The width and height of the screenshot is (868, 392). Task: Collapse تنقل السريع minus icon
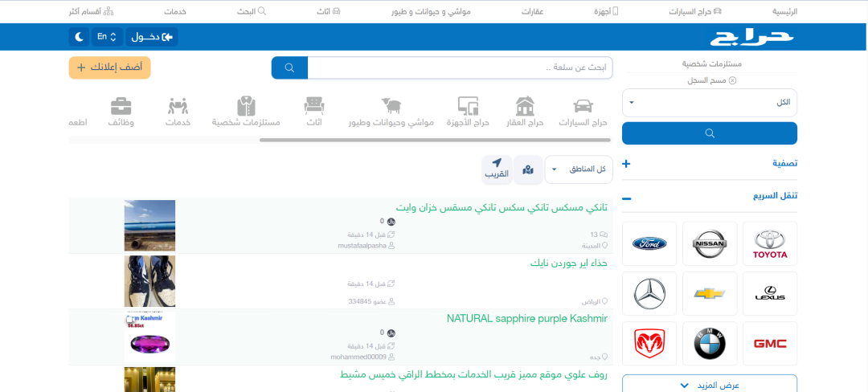(626, 199)
